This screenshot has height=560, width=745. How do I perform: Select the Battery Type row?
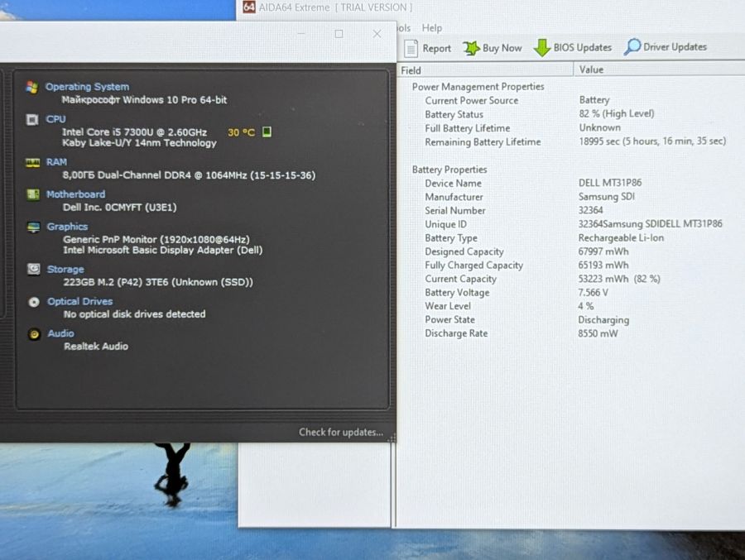coord(570,238)
